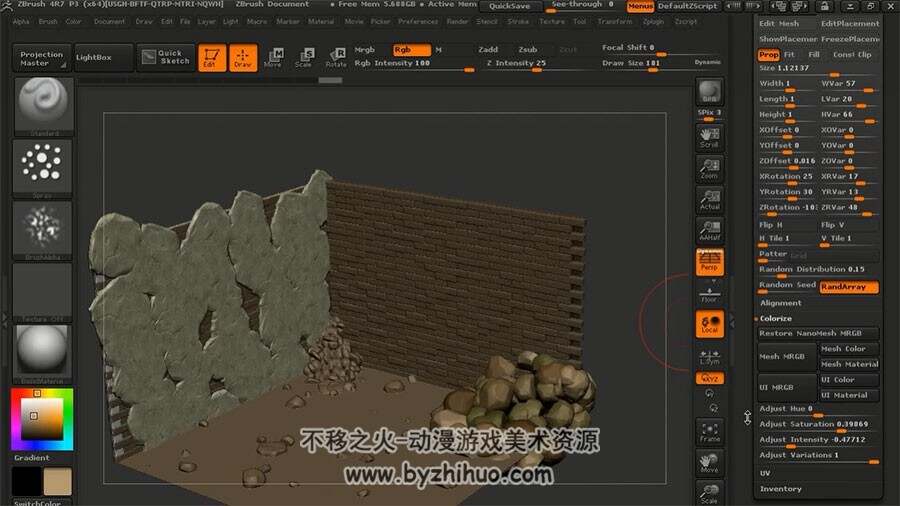Click the Zoom canvas icon
This screenshot has height=506, width=900.
pyautogui.click(x=709, y=169)
